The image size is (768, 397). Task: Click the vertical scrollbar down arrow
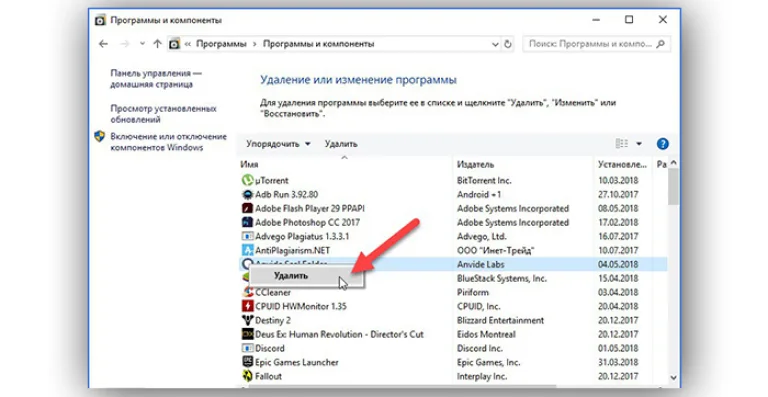pyautogui.click(x=673, y=378)
